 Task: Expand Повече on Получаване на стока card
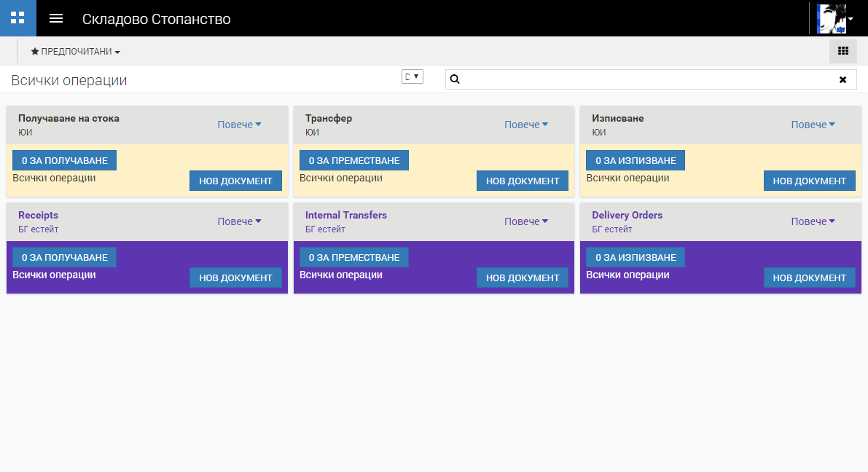(x=239, y=125)
